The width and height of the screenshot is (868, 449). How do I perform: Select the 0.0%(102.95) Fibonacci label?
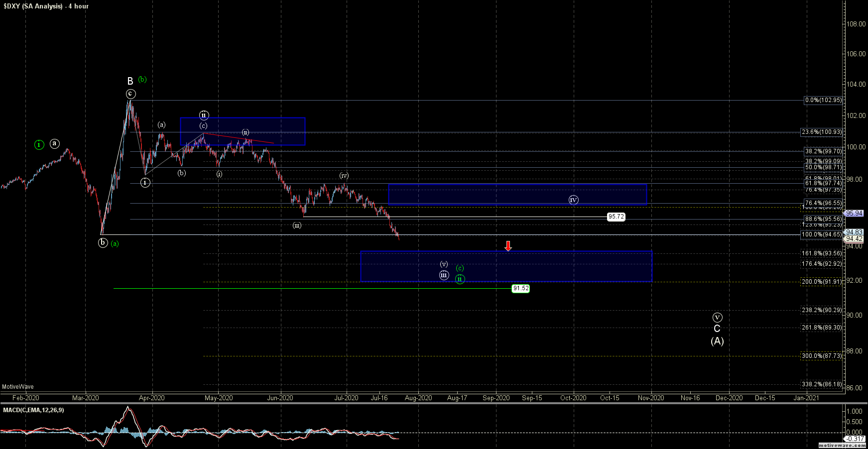824,100
